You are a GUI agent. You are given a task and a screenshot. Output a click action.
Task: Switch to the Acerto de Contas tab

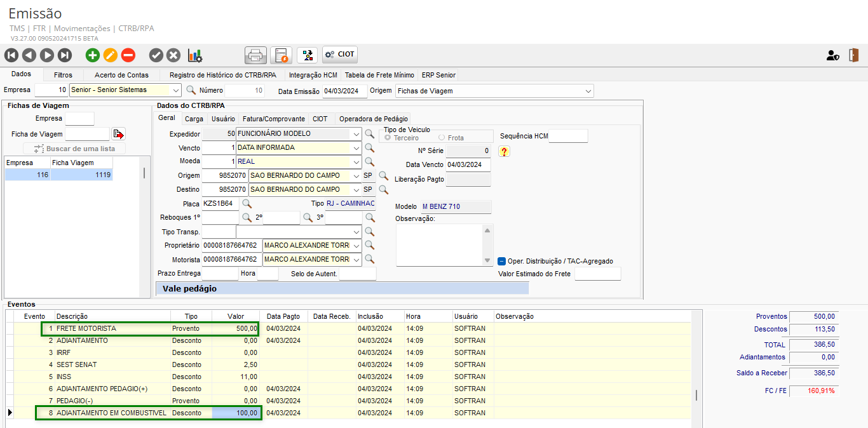point(121,75)
